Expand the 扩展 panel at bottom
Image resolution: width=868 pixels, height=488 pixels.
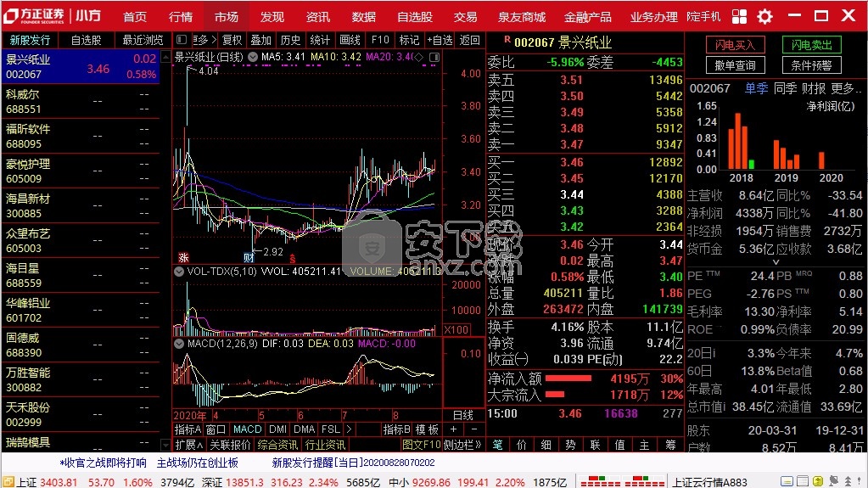click(188, 445)
